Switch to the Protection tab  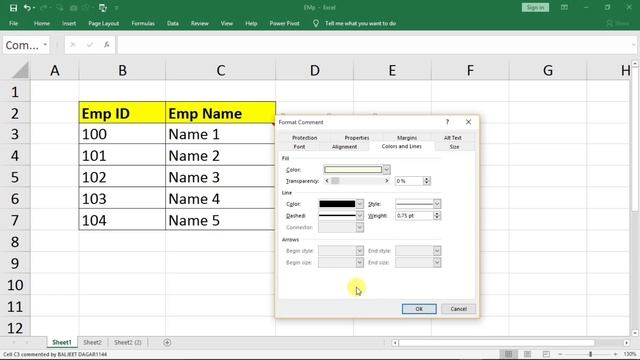tap(304, 138)
